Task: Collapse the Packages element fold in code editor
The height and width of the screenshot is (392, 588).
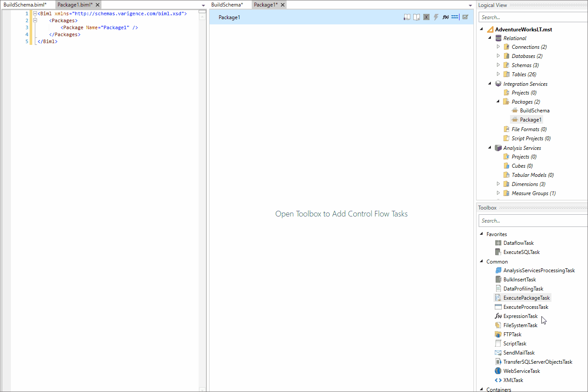Action: pyautogui.click(x=35, y=20)
